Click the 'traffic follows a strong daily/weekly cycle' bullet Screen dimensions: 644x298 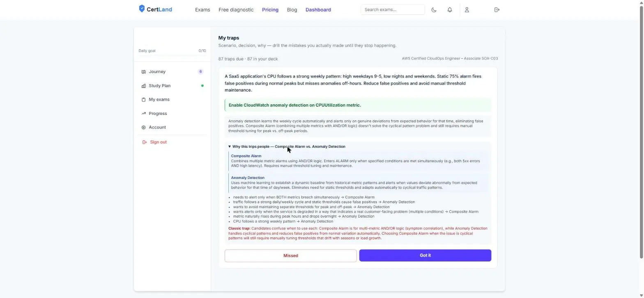click(324, 202)
